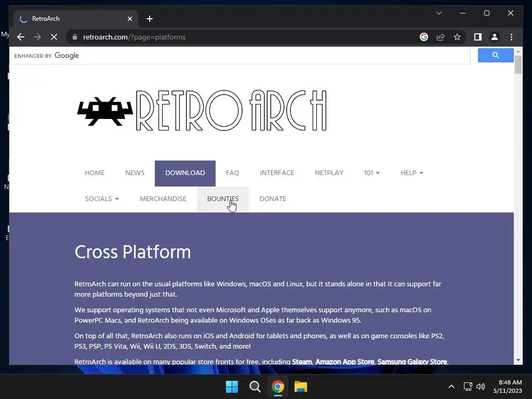Open the clock showing 8:48 AM
532x399 pixels.
point(508,387)
